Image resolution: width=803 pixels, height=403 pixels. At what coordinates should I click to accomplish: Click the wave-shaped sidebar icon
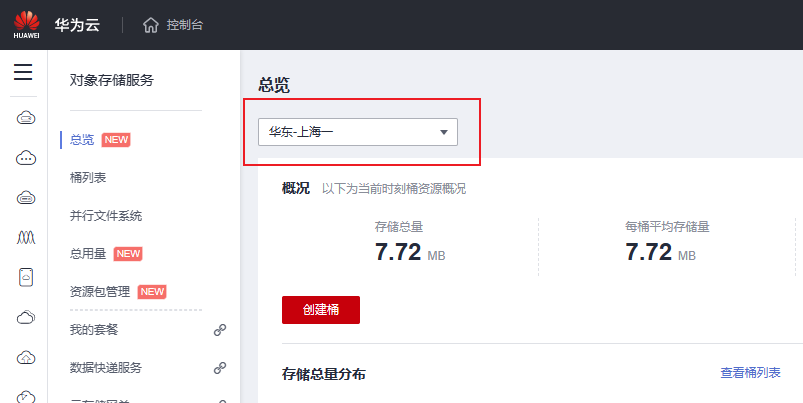26,237
